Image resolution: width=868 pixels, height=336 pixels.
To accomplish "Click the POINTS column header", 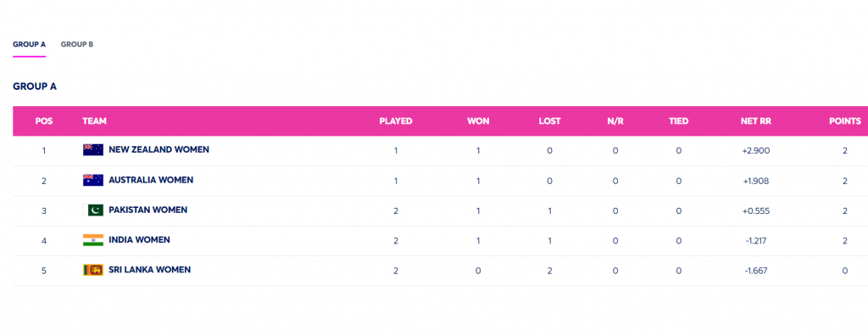I will 845,120.
